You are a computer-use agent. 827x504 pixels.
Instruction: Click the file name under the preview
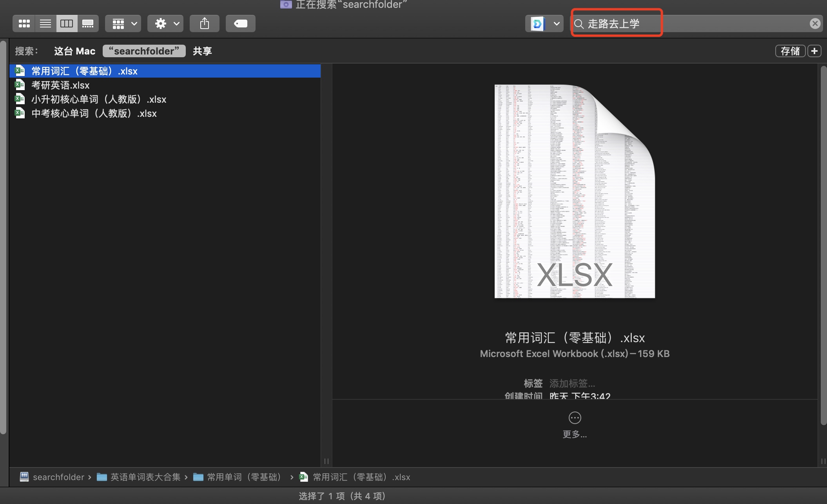point(575,338)
